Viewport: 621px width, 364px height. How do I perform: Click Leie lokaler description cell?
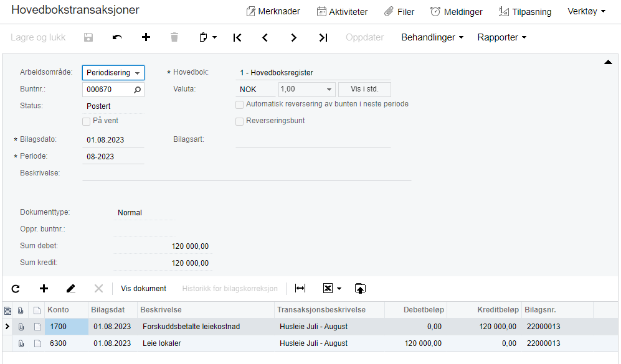coord(206,343)
